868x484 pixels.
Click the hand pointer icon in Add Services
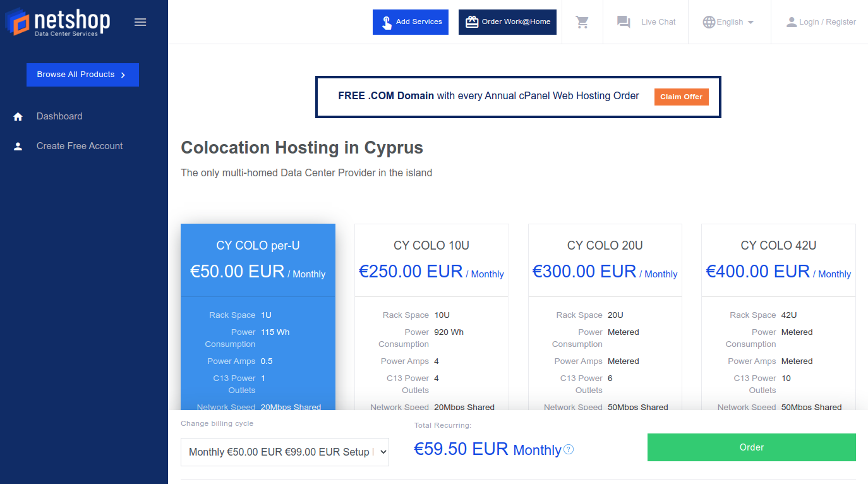pyautogui.click(x=387, y=22)
